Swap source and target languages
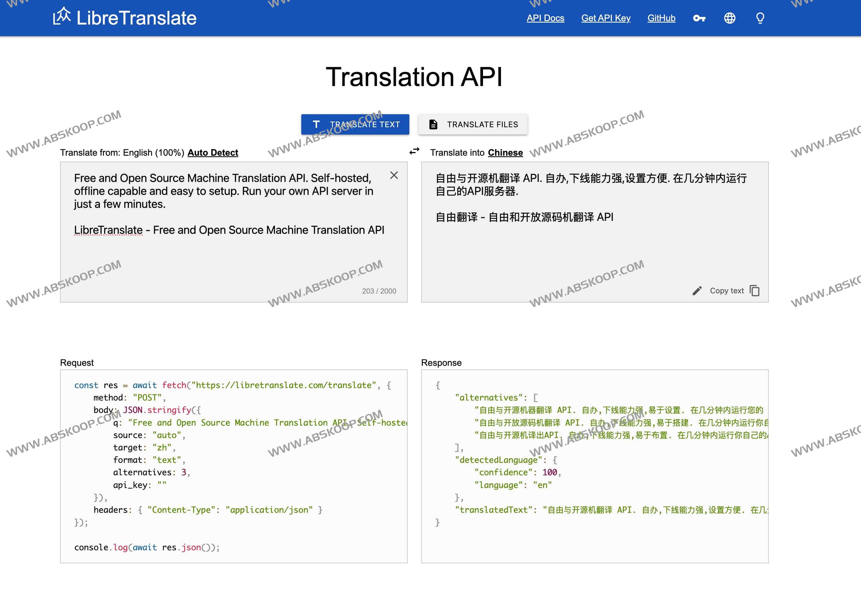 click(414, 151)
